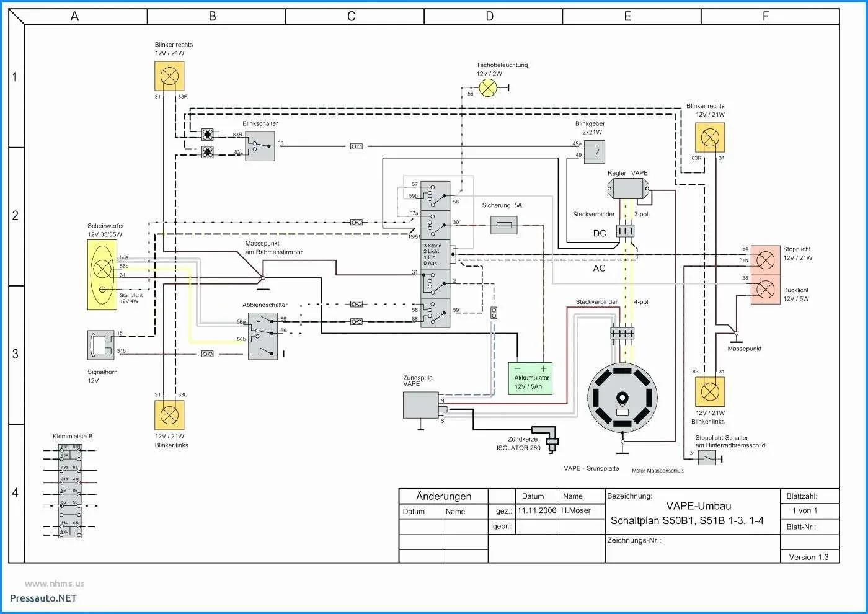Screen dimensions: 868x614
Task: Click the Blinker rechts lamp in column F
Action: click(710, 138)
